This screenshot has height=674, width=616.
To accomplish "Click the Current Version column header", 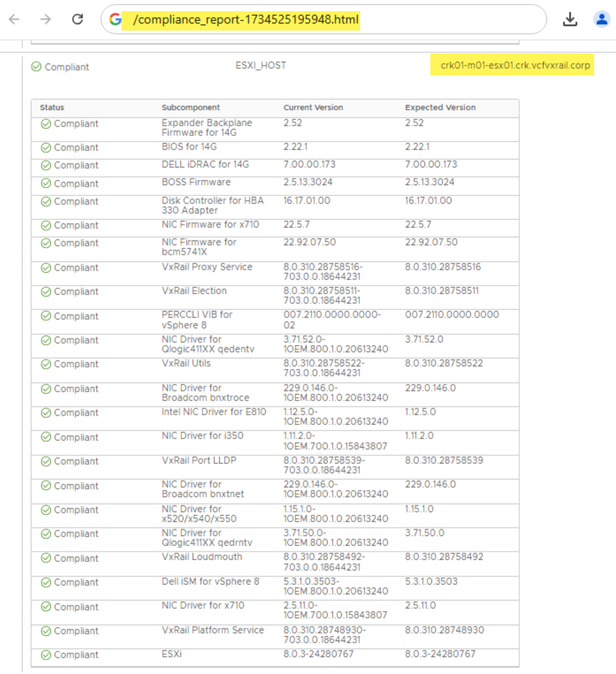I will point(313,108).
